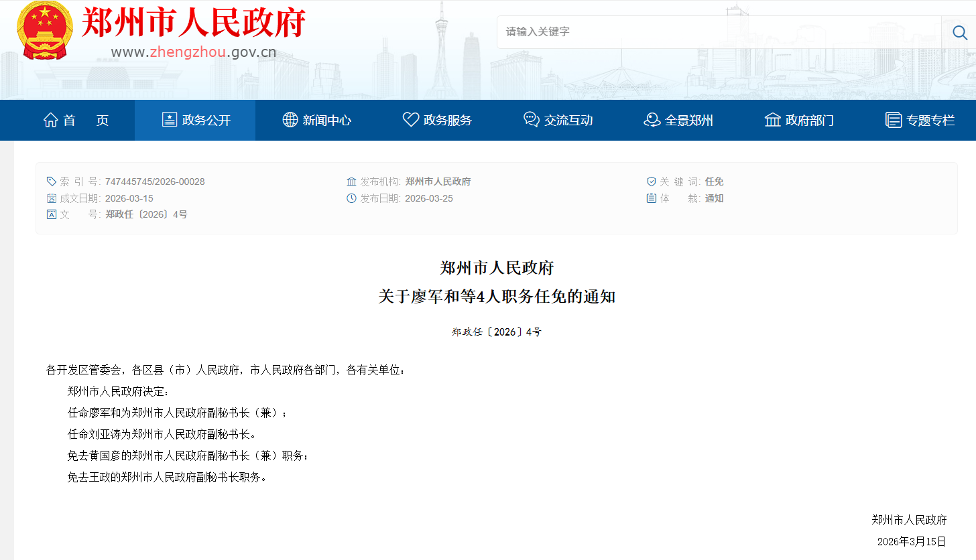The image size is (976, 560).
Task: Click the panorama icon for 全景郑州
Action: point(652,120)
